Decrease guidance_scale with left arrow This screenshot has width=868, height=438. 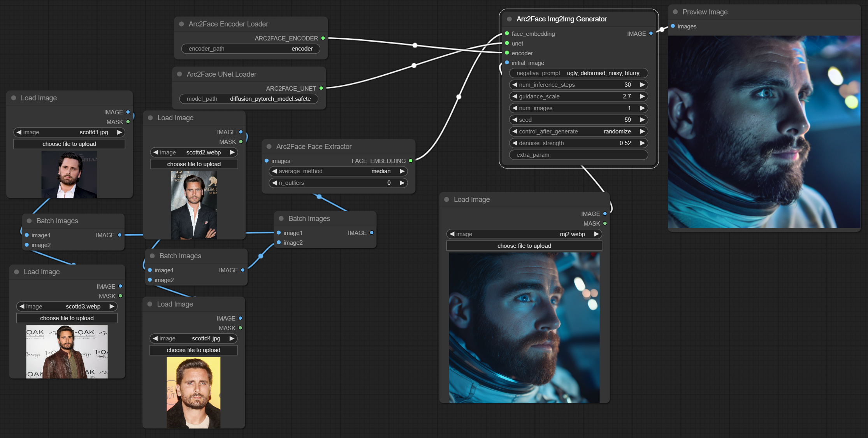[515, 96]
